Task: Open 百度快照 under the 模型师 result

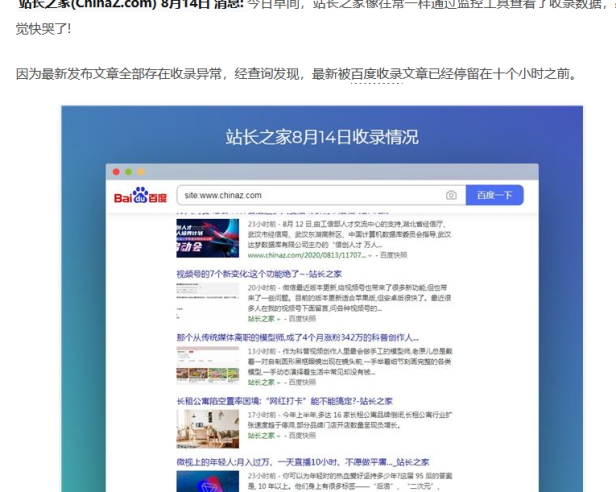Action: pos(302,382)
